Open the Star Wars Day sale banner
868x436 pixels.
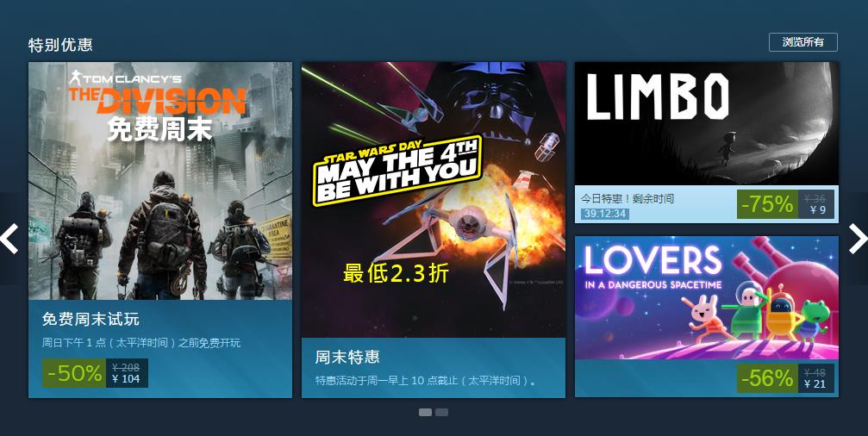point(434,200)
